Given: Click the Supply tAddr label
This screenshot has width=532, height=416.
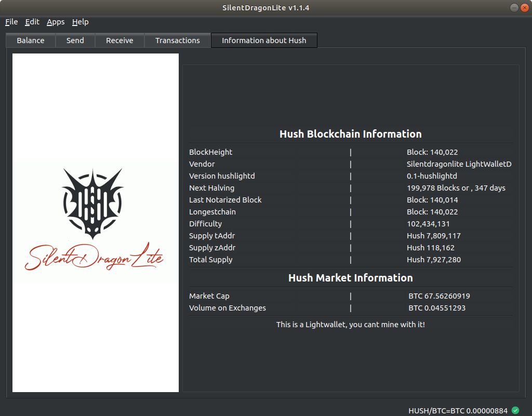Looking at the screenshot, I should click(212, 236).
